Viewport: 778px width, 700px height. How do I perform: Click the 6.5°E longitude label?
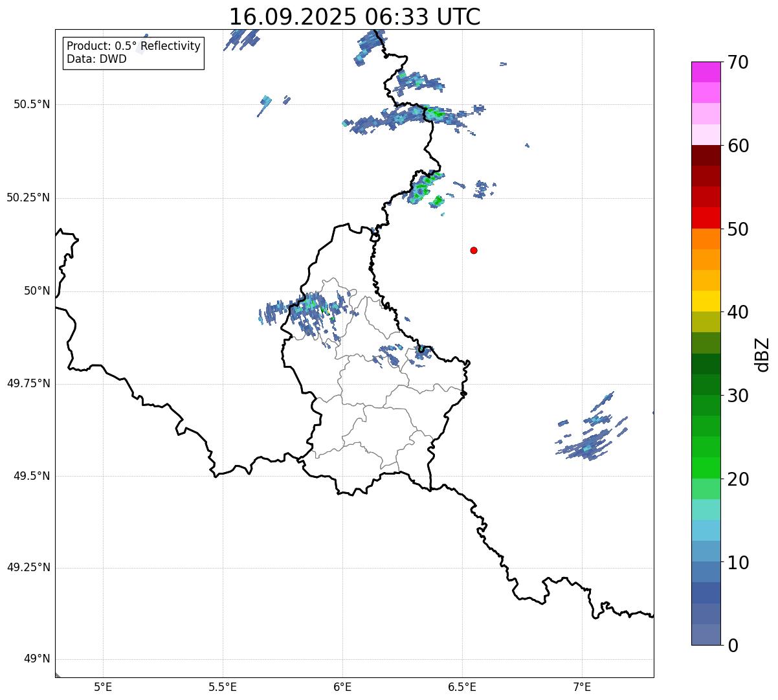462,687
